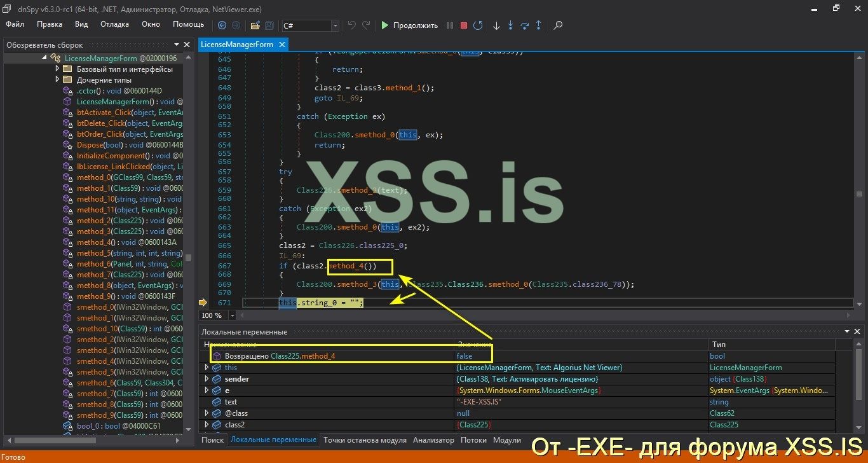
Task: Close the LicenseManagerForm editor tab
Action: tap(282, 45)
